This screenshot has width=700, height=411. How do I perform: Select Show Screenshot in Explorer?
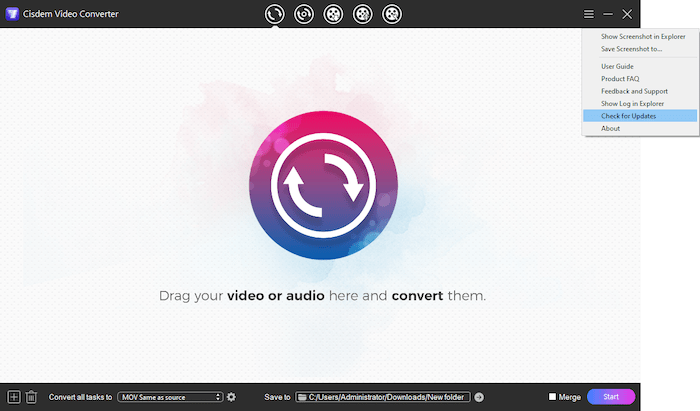pos(643,37)
